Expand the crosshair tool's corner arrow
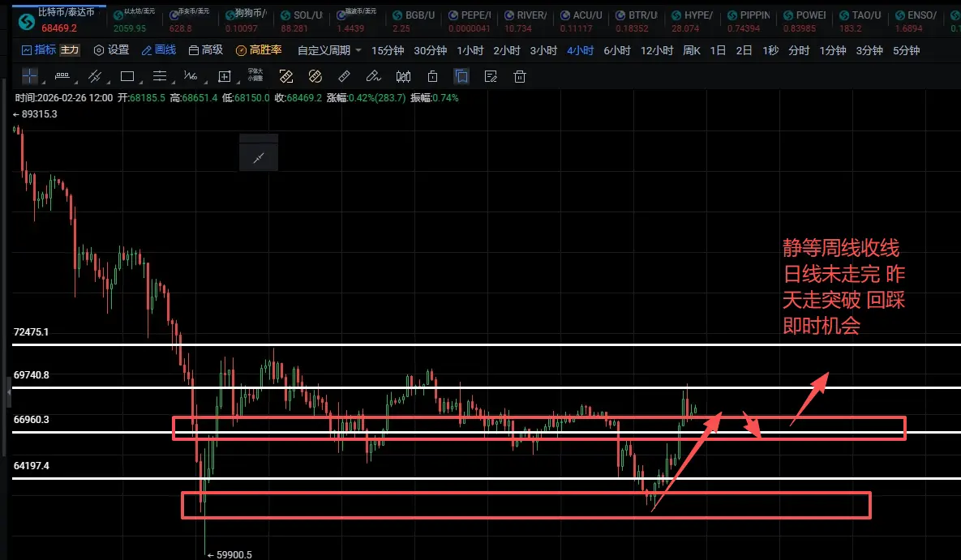The width and height of the screenshot is (961, 560). click(x=44, y=83)
